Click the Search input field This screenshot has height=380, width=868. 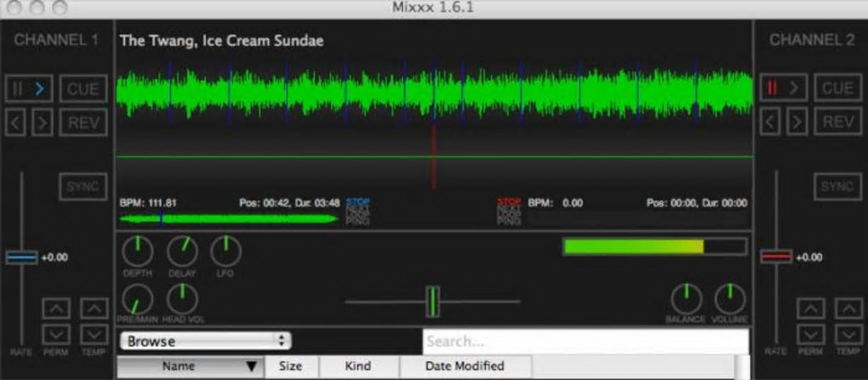(x=585, y=341)
